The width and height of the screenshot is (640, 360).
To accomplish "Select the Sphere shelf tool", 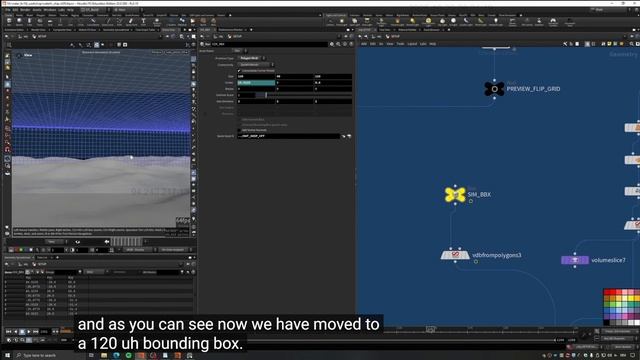I will (x=19, y=22).
